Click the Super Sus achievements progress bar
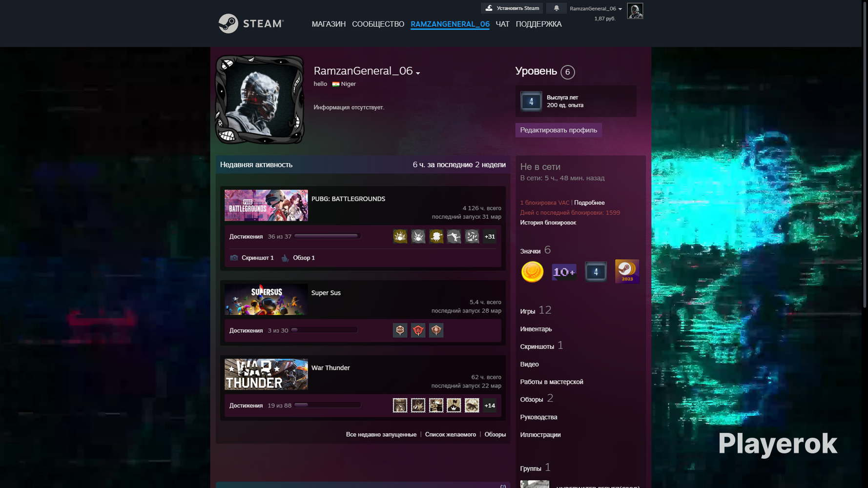 coord(325,330)
